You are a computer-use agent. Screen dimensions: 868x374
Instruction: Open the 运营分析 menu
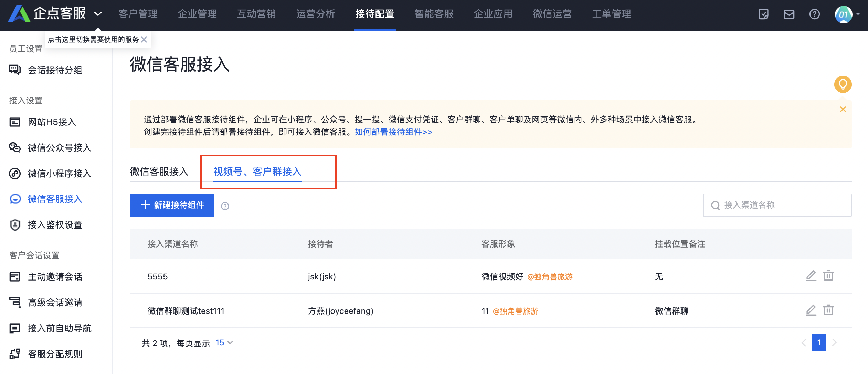coord(316,14)
